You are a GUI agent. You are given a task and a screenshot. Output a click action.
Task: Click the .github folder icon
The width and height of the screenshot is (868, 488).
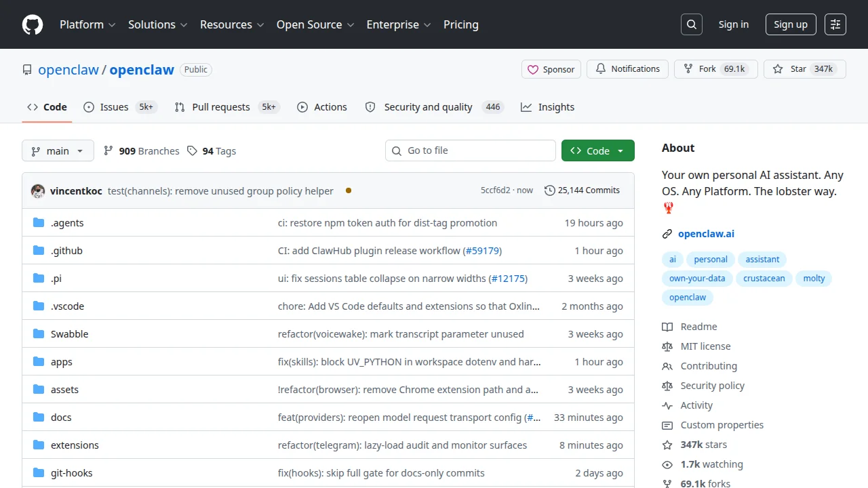coord(38,250)
